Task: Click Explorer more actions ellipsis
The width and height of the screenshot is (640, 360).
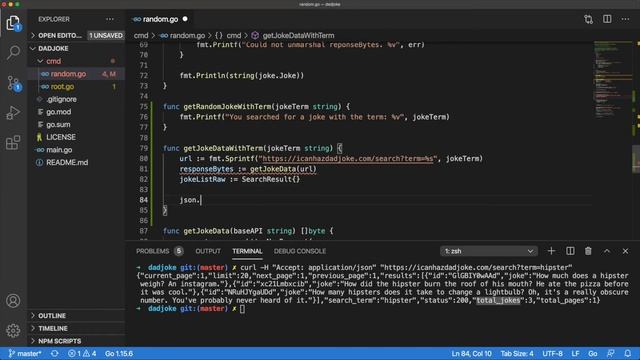Action: point(110,19)
